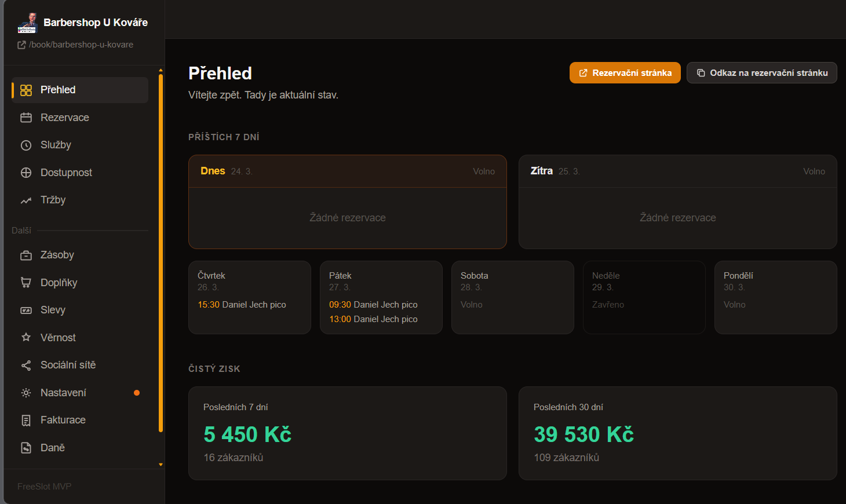Open Dostupnost via its globe icon

pos(26,173)
